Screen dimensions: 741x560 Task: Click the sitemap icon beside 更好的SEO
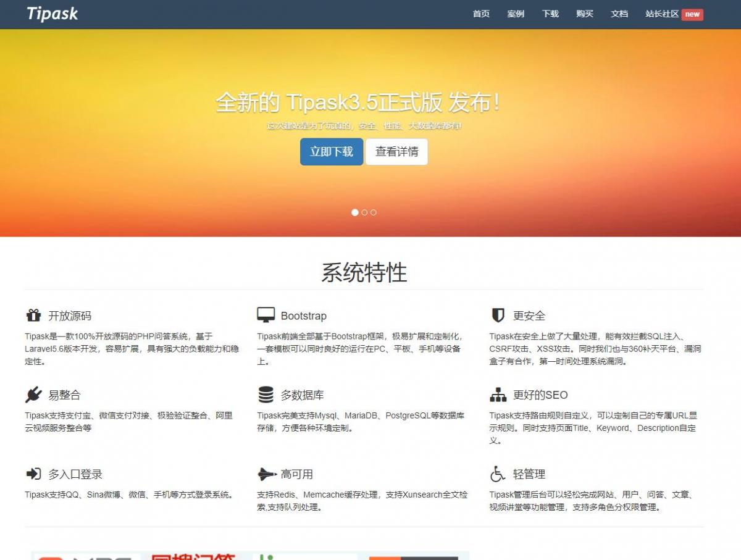click(498, 395)
